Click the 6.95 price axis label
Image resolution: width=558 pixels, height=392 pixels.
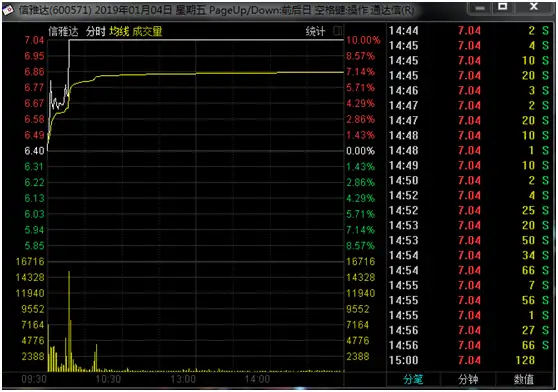[34, 56]
